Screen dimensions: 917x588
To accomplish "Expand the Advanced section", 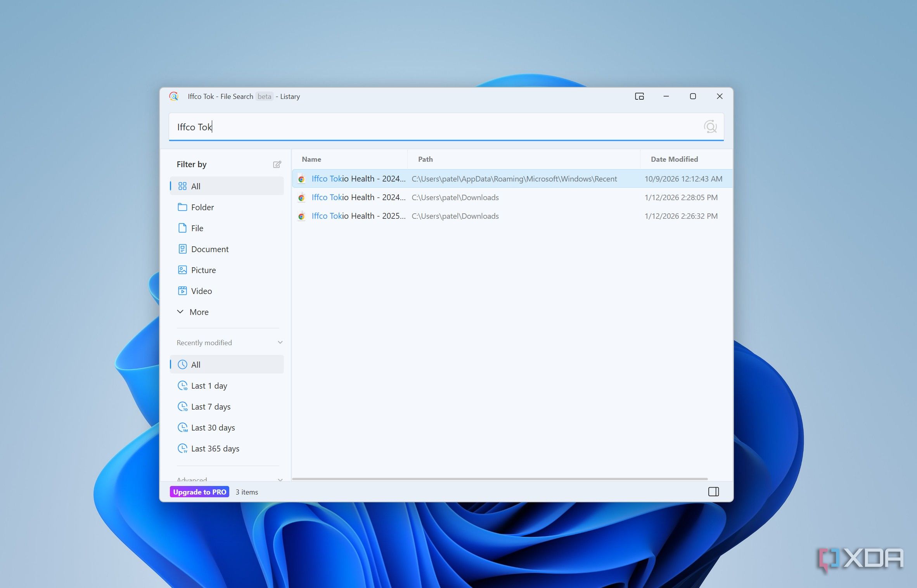I will coord(280,479).
